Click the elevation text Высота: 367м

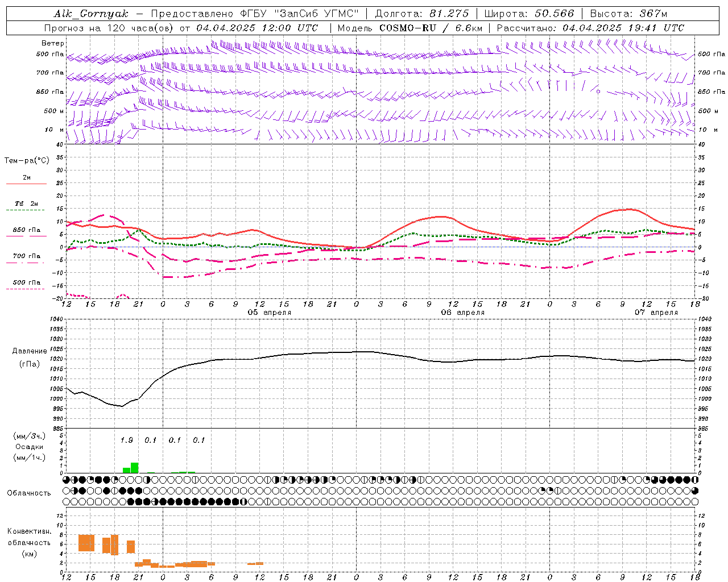[628, 14]
